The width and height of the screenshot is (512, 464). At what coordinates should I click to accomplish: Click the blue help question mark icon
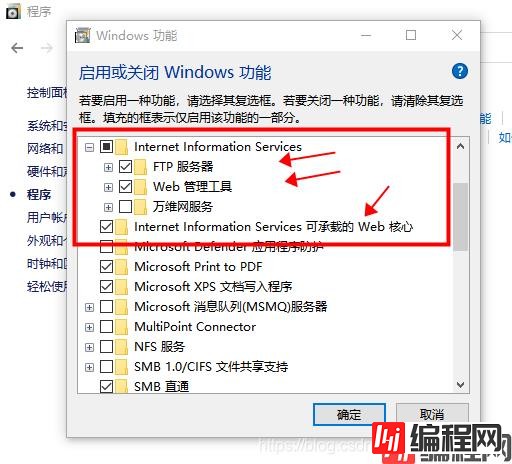tap(460, 71)
